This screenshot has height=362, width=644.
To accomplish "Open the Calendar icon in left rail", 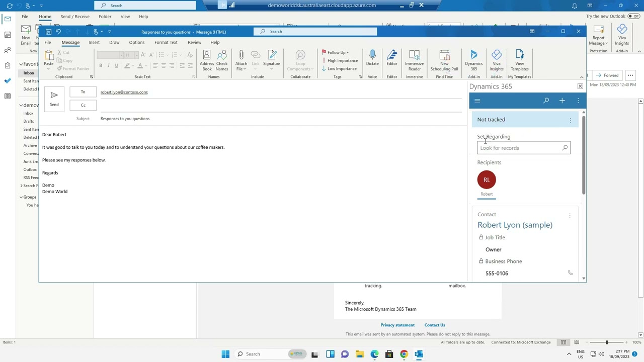I will 8,35.
